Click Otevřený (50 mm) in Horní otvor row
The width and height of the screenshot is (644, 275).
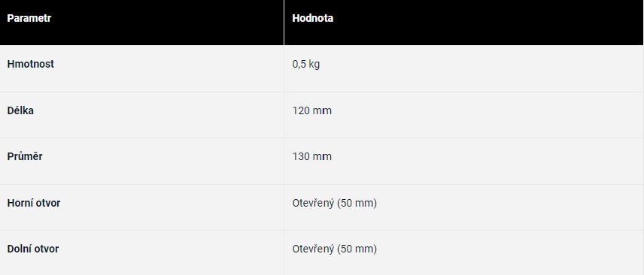click(334, 203)
